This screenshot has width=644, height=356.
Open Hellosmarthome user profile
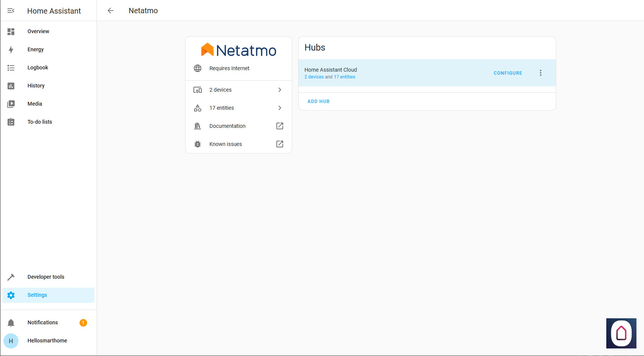pyautogui.click(x=48, y=341)
